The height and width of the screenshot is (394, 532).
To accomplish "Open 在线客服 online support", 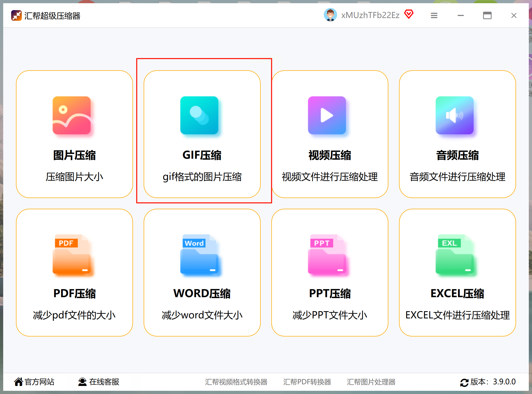I will click(x=99, y=382).
